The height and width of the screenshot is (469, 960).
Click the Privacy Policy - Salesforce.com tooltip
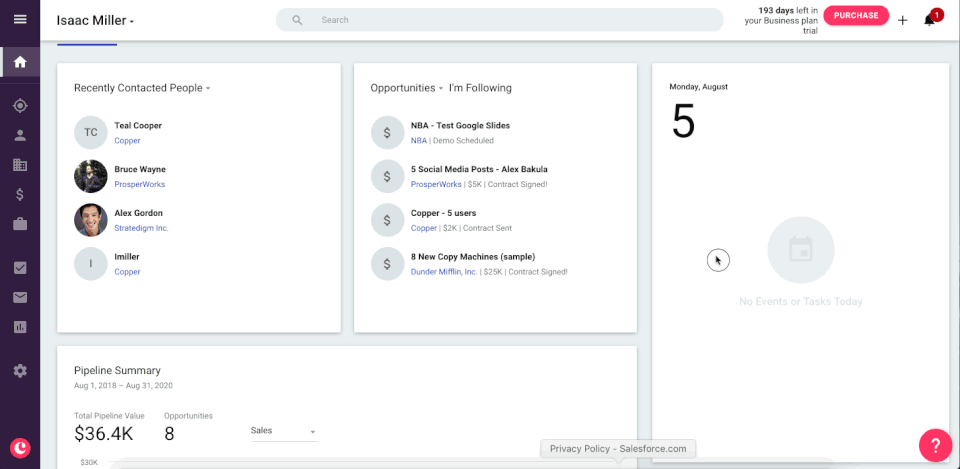(618, 449)
